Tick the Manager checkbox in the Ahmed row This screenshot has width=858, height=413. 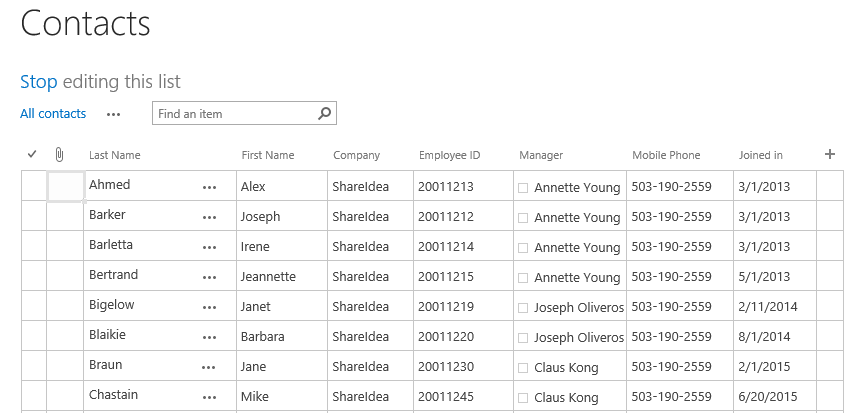tap(523, 187)
